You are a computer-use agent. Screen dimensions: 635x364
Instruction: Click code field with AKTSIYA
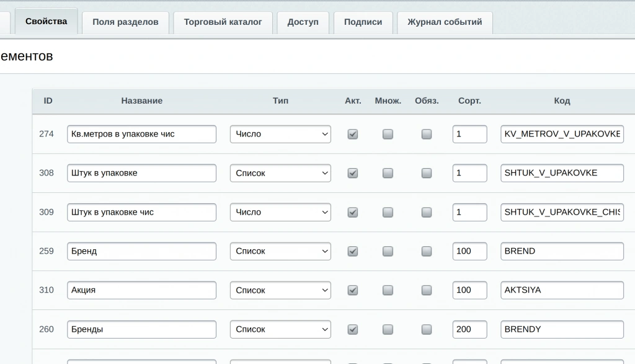562,290
